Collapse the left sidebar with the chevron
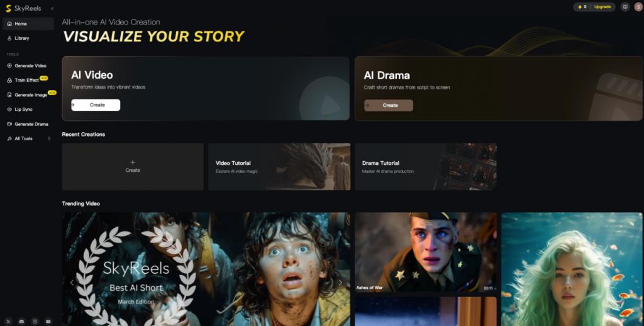Viewport: 644px width, 326px height. click(52, 8)
